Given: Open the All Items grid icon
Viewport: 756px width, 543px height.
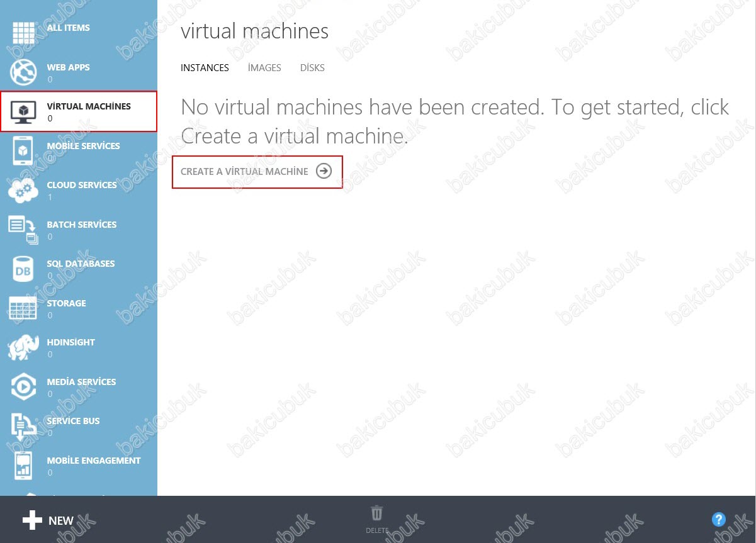Looking at the screenshot, I should click(24, 33).
